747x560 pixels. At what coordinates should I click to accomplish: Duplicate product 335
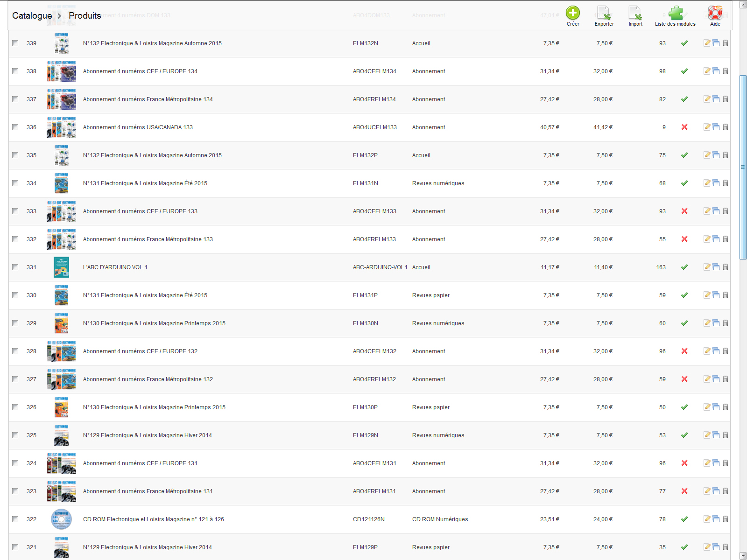click(716, 155)
